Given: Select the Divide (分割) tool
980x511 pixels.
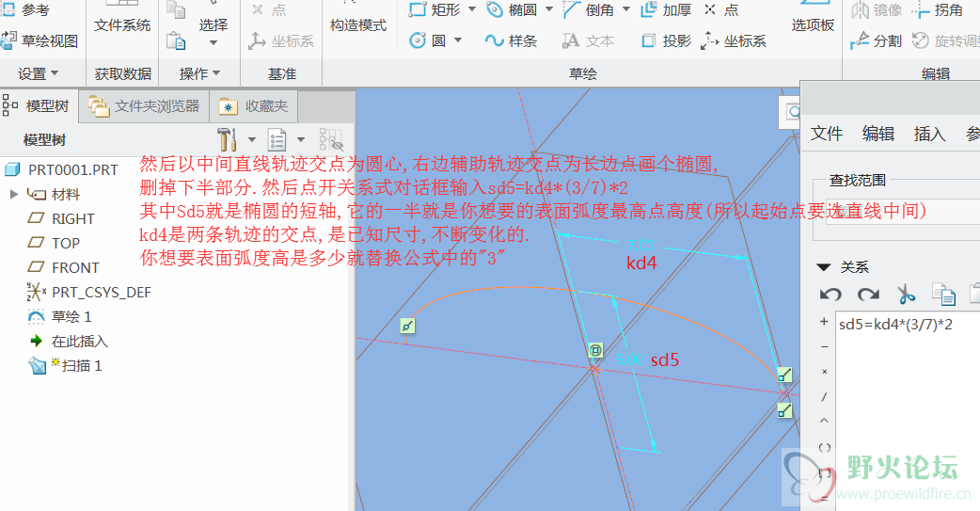Looking at the screenshot, I should click(x=877, y=40).
